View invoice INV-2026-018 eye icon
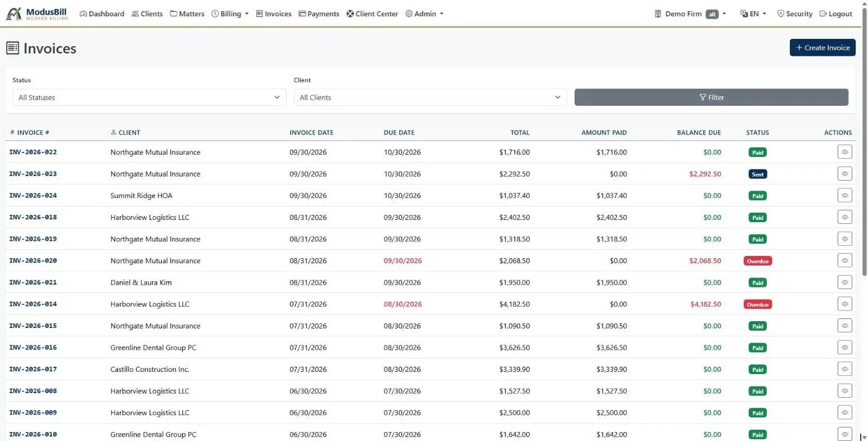868x441 pixels. (x=844, y=217)
